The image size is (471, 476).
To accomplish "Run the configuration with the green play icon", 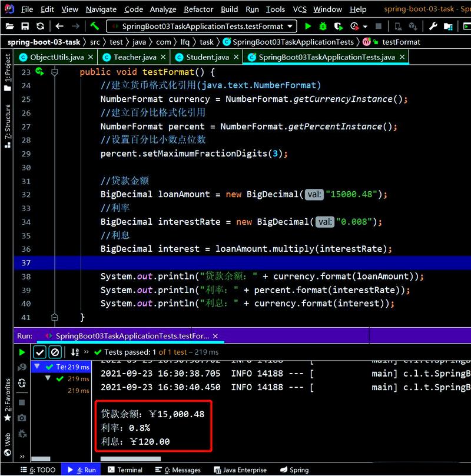I will tap(308, 26).
